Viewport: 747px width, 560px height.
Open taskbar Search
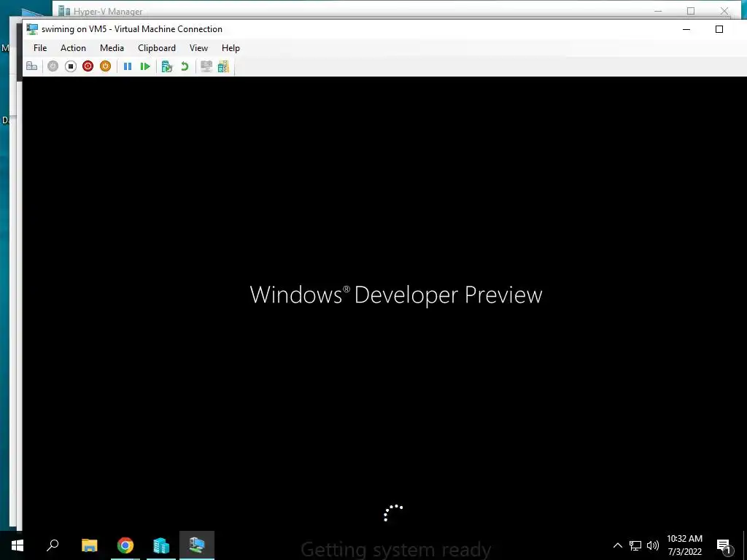(x=53, y=545)
